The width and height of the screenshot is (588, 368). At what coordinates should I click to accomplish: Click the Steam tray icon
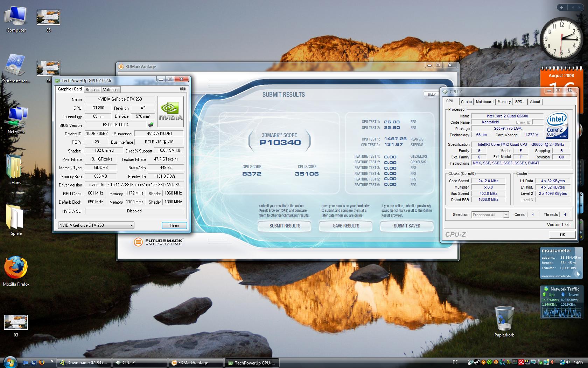[477, 362]
